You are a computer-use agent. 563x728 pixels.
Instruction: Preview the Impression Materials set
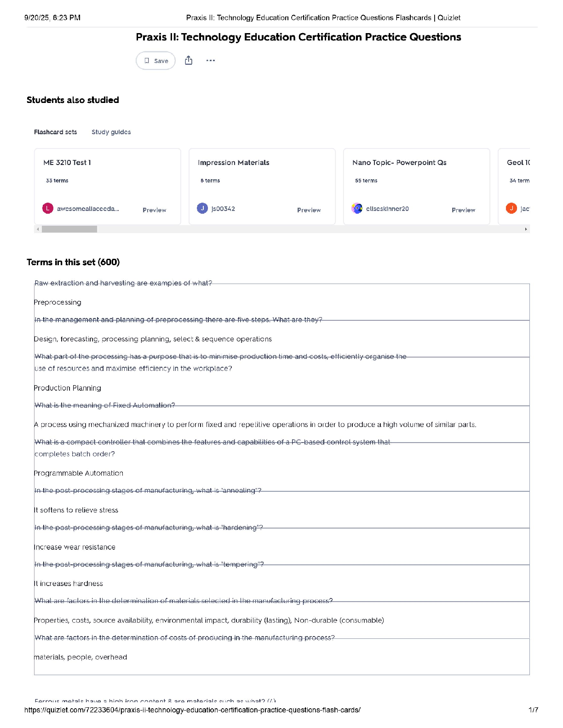tap(309, 210)
